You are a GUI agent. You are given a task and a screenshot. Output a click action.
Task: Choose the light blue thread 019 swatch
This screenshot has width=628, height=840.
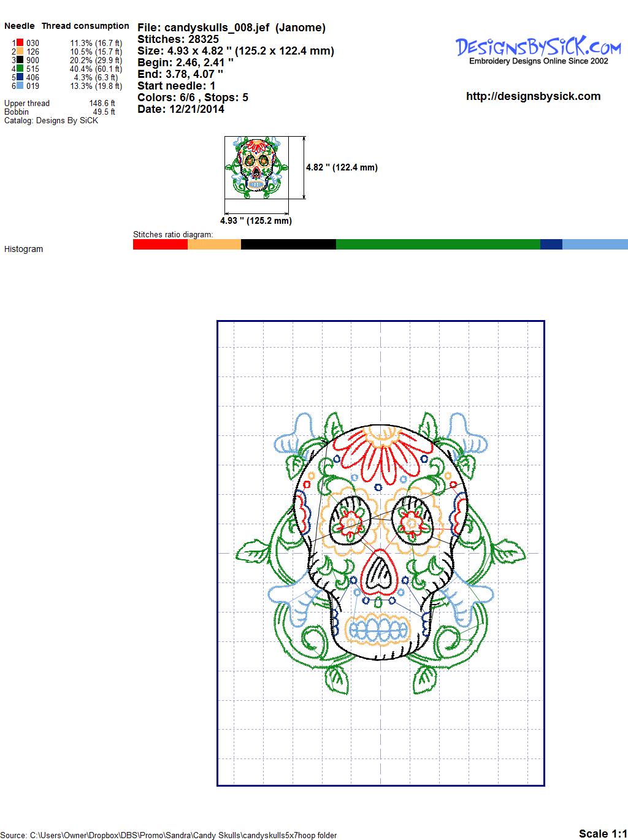[x=20, y=86]
